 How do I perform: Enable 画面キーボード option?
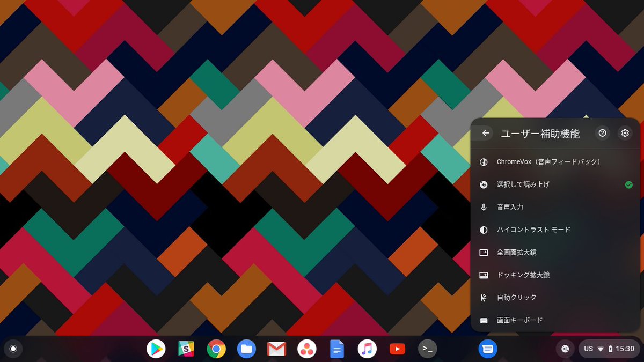(x=556, y=320)
